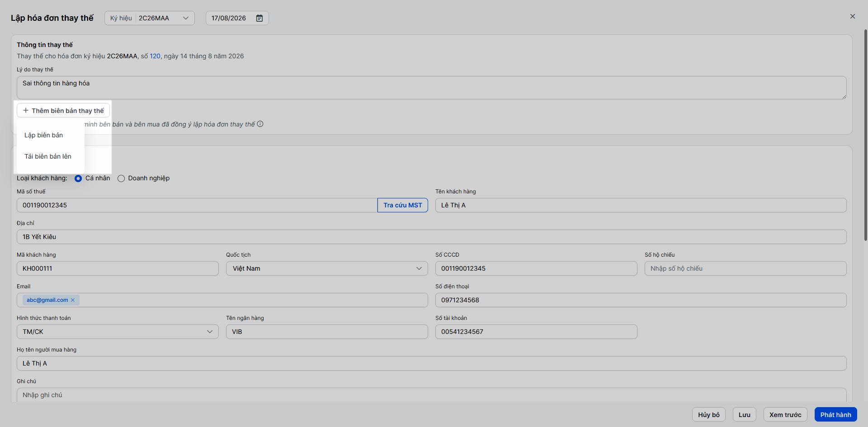868x427 pixels.
Task: Click the Số điện thoại field
Action: 641,300
